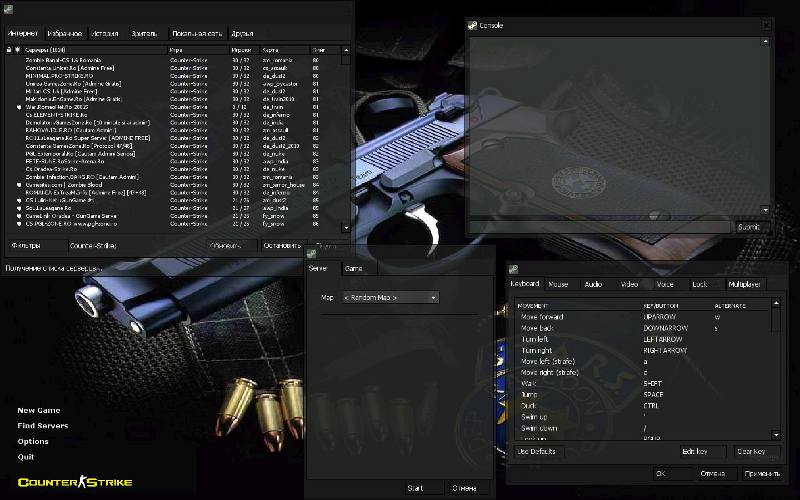Click shield icon on the da_train server row
The width and height of the screenshot is (800, 500).
pyautogui.click(x=19, y=107)
